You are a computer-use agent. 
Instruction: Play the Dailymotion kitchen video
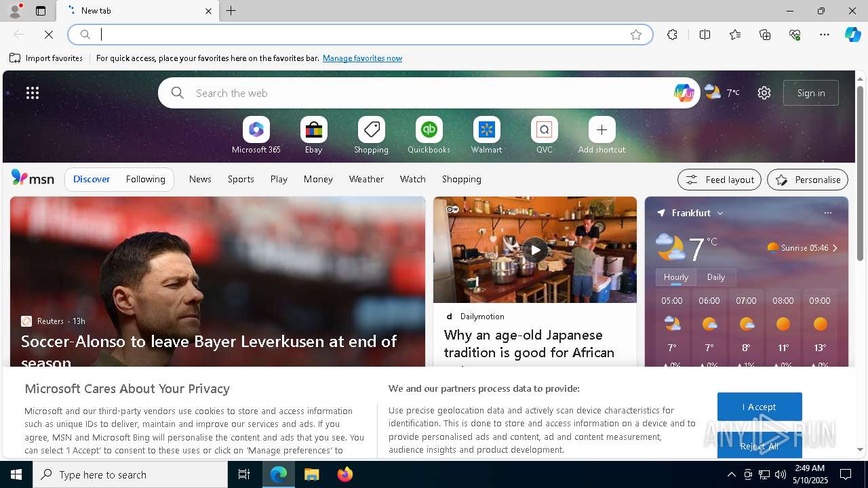point(535,249)
